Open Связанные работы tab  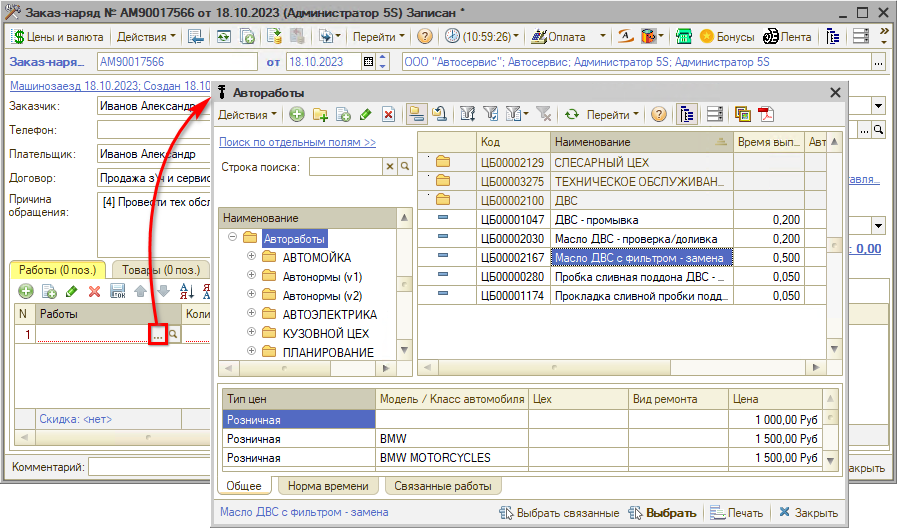click(x=443, y=486)
